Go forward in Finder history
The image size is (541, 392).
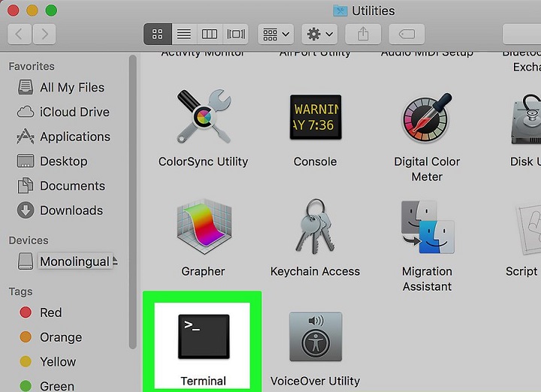click(x=44, y=34)
